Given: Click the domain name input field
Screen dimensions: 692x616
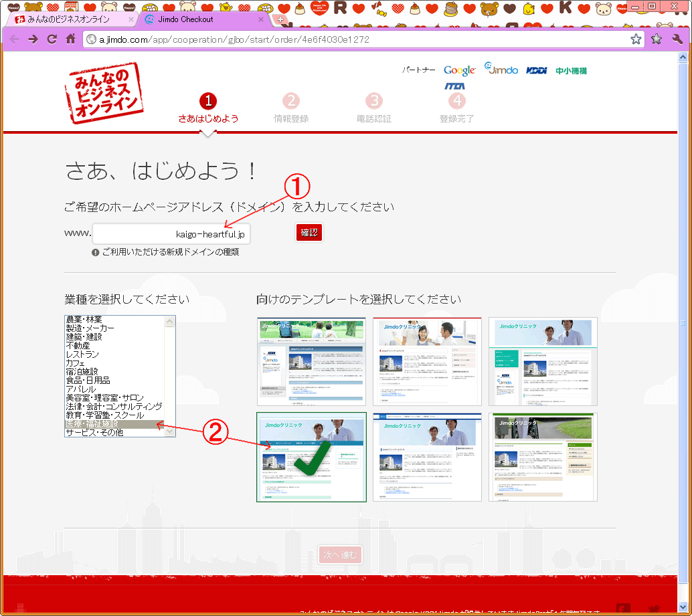Looking at the screenshot, I should pos(171,234).
